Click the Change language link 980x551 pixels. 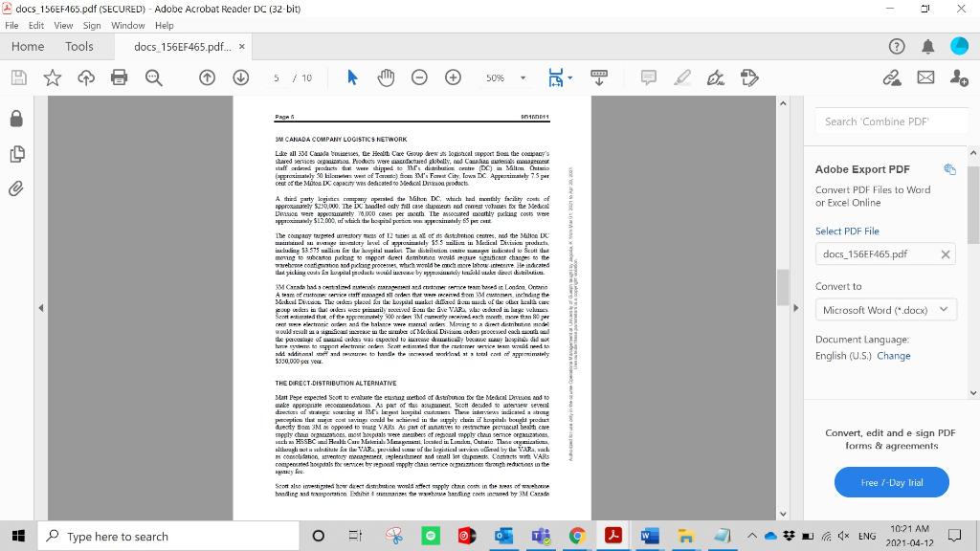893,356
